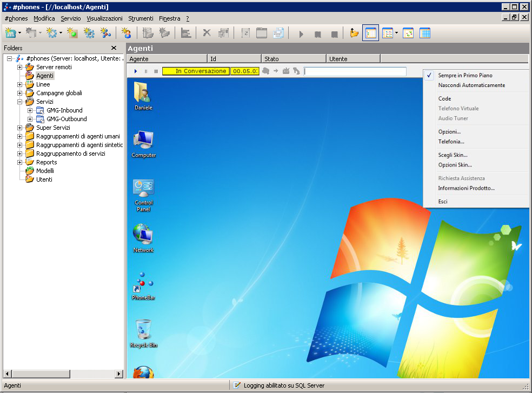Image resolution: width=532 pixels, height=393 pixels.
Task: Click the Agente column header
Action: [167, 59]
